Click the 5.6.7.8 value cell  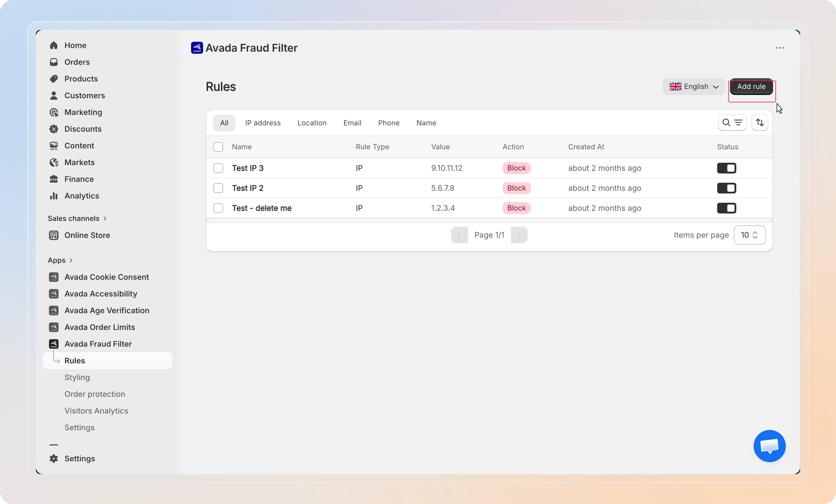click(442, 188)
